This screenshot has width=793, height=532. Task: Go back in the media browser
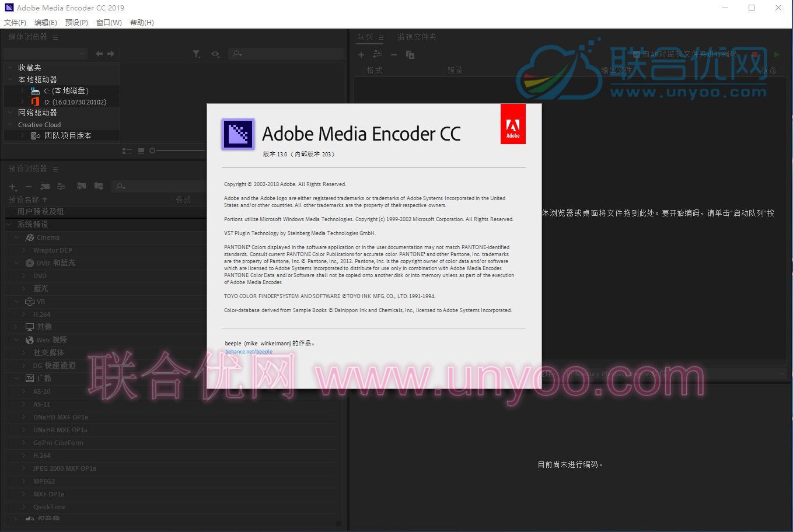click(x=99, y=54)
